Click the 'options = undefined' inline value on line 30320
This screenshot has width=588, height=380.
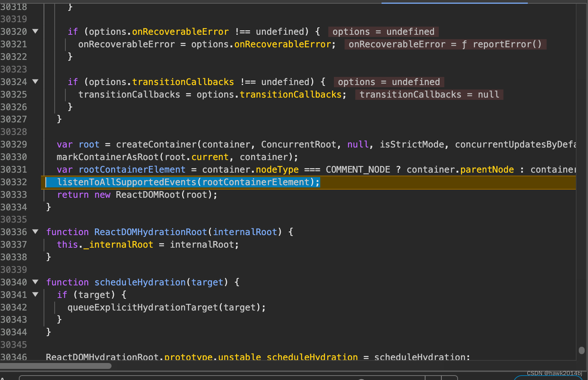pyautogui.click(x=383, y=32)
